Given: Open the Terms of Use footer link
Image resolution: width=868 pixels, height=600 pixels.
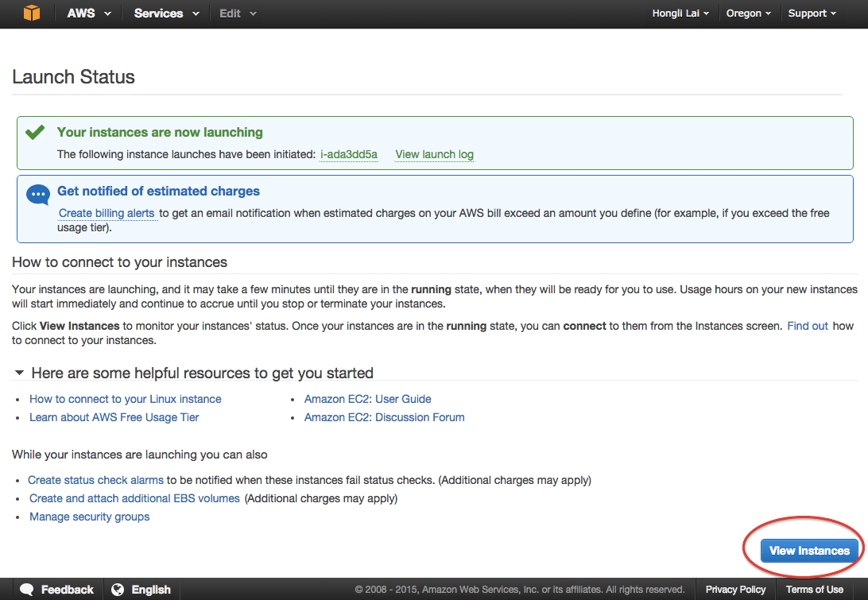Looking at the screenshot, I should tap(814, 590).
